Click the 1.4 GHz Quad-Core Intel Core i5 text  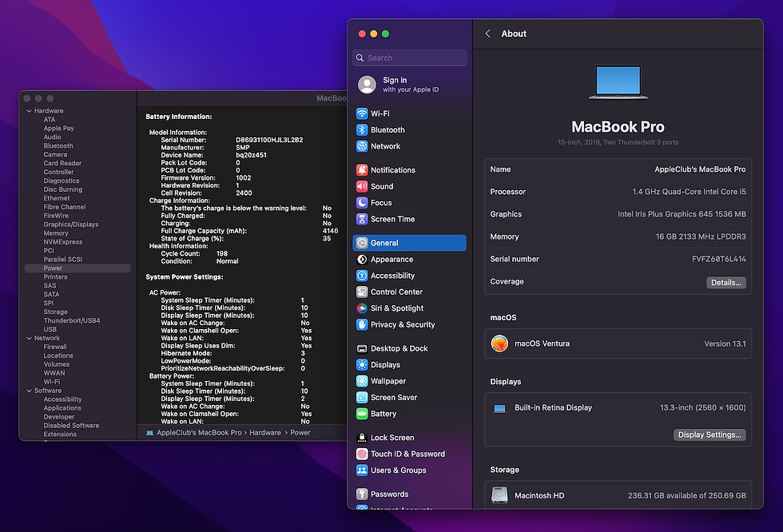[689, 192]
